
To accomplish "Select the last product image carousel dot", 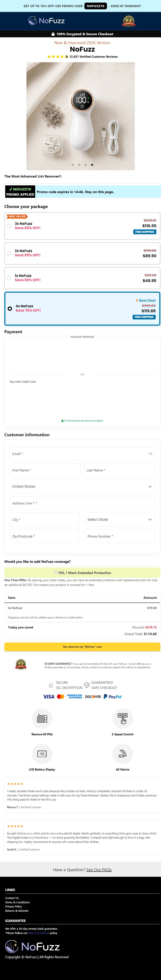I will (92, 165).
